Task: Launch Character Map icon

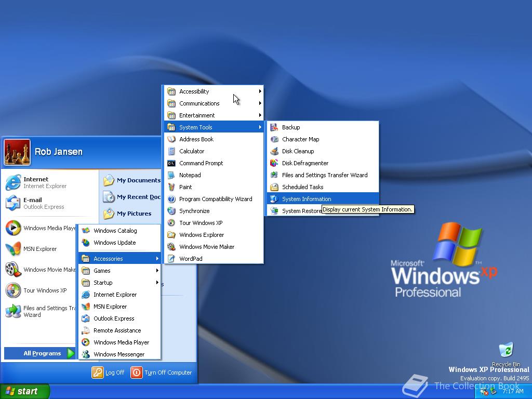Action: (x=274, y=139)
